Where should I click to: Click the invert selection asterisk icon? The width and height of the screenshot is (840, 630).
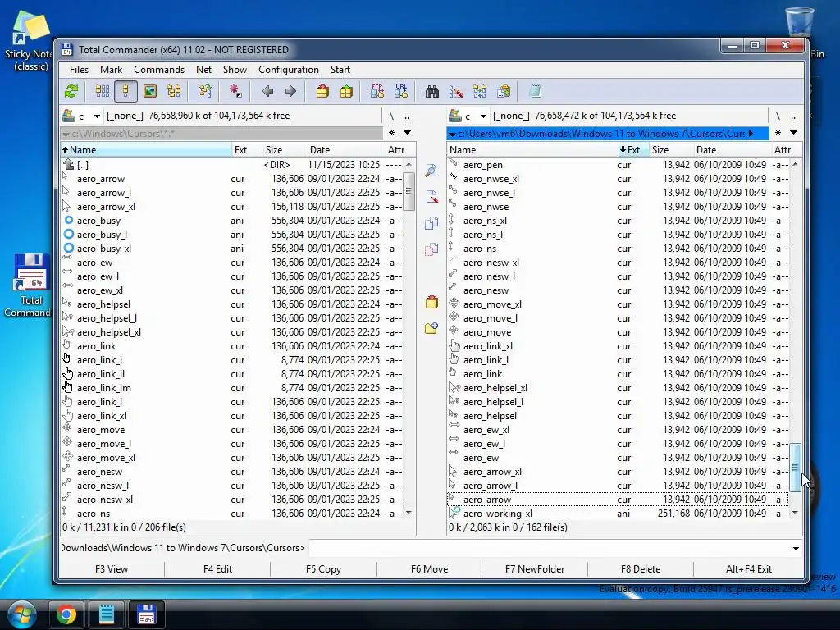235,91
